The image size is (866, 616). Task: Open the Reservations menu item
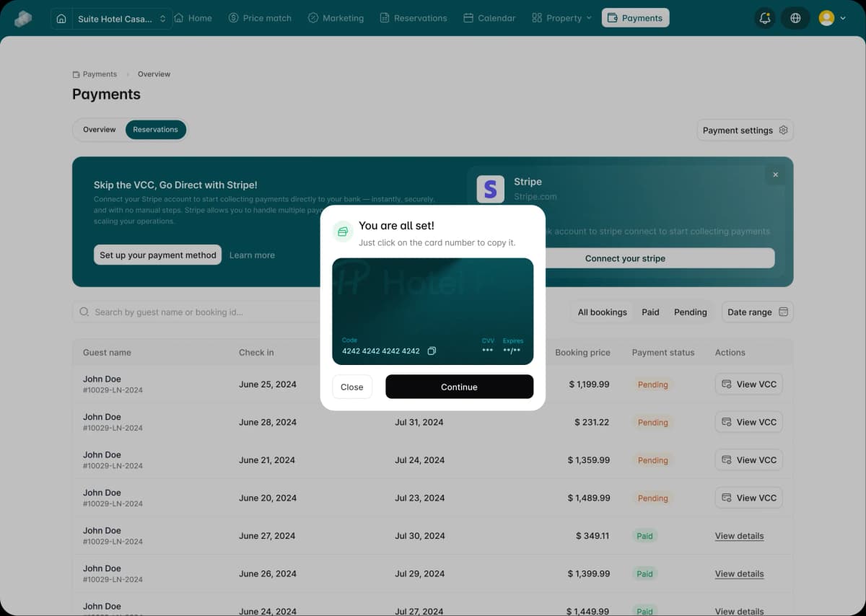click(x=414, y=18)
